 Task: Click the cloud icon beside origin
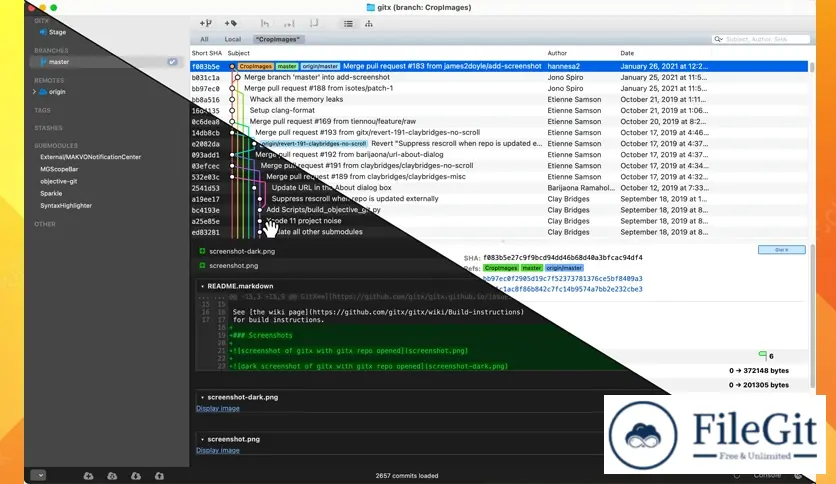click(43, 92)
